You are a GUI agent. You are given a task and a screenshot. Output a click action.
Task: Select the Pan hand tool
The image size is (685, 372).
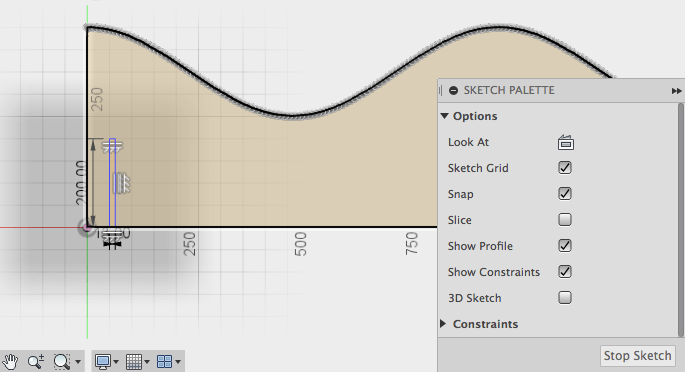[x=10, y=362]
